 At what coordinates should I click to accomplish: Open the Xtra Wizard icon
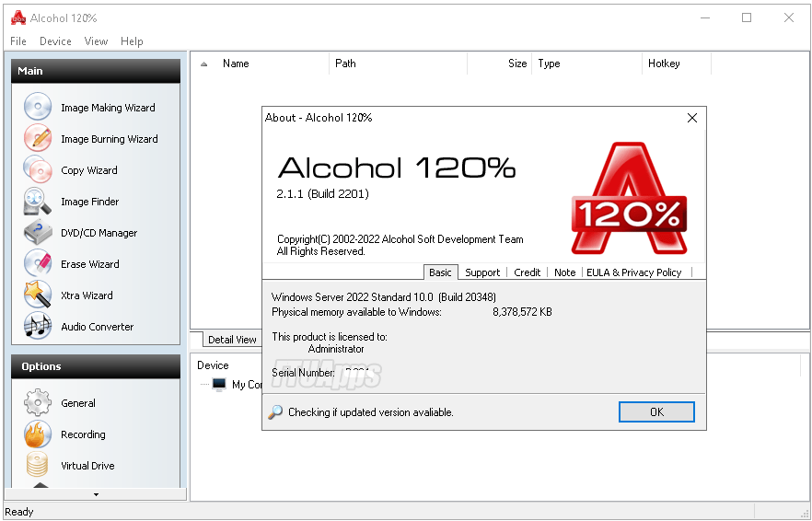[38, 295]
